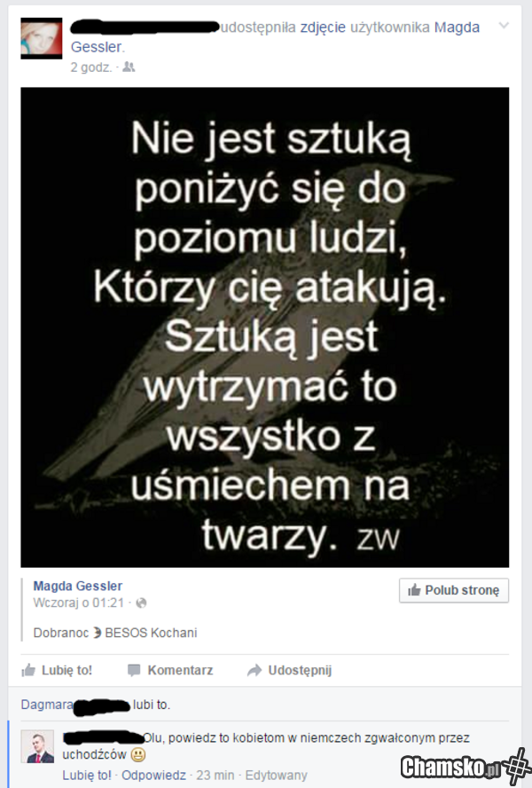Click the poster's profile picture thumbnail
This screenshot has height=788, width=532.
pos(41,39)
